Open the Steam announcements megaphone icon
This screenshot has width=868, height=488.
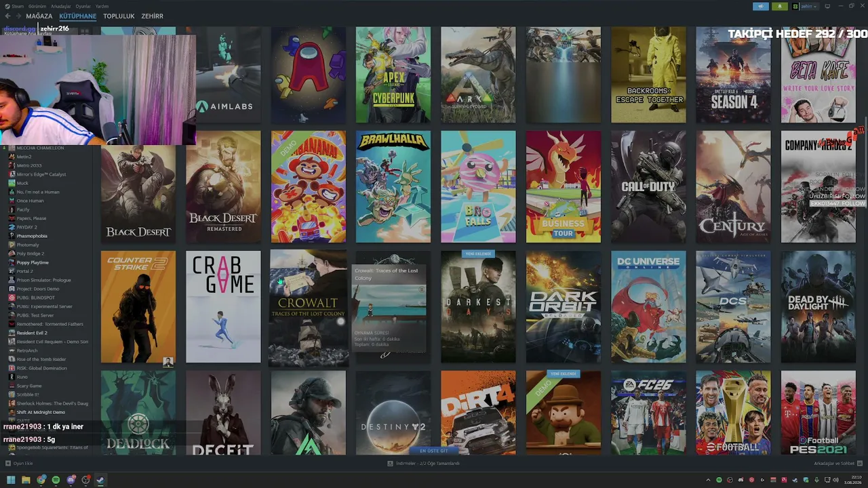760,6
